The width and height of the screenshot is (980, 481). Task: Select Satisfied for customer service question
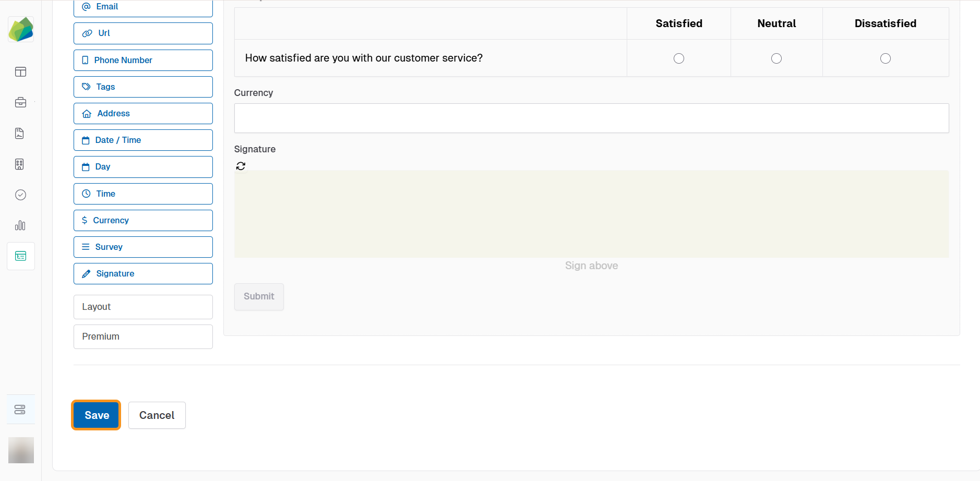pyautogui.click(x=678, y=58)
